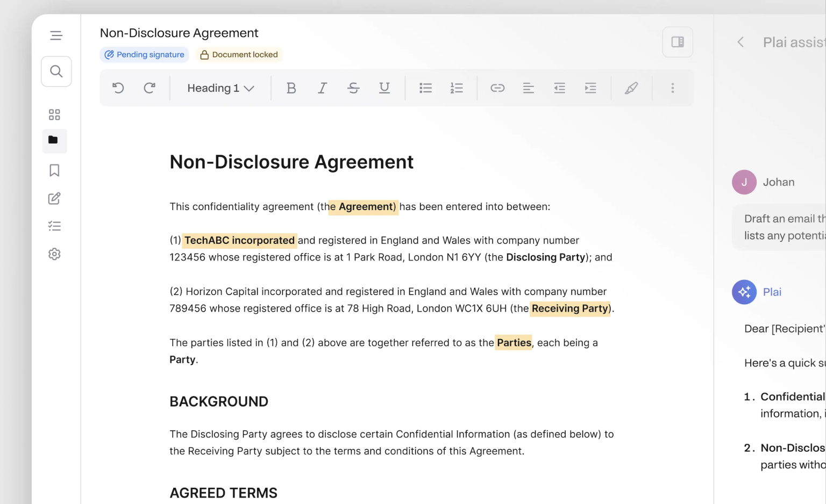
Task: Open the dashboard grid icon
Action: (54, 114)
